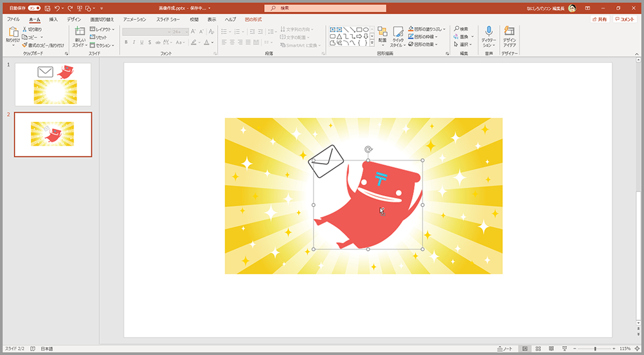Click the 共有 share button
The height and width of the screenshot is (355, 644).
[x=599, y=19]
